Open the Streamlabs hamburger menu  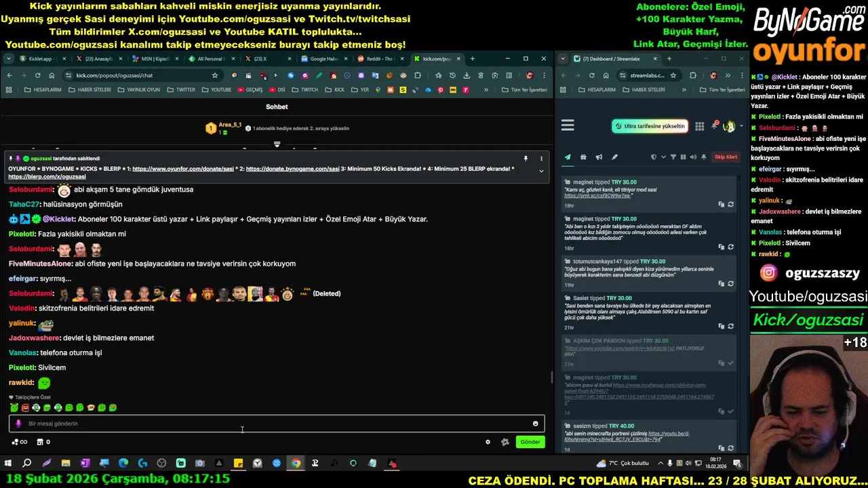pos(568,125)
